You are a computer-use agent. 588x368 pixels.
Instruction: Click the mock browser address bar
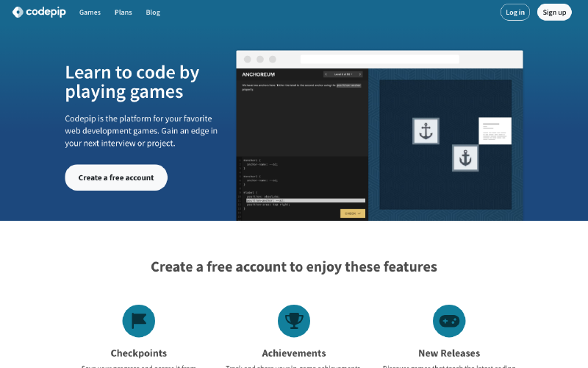point(379,59)
